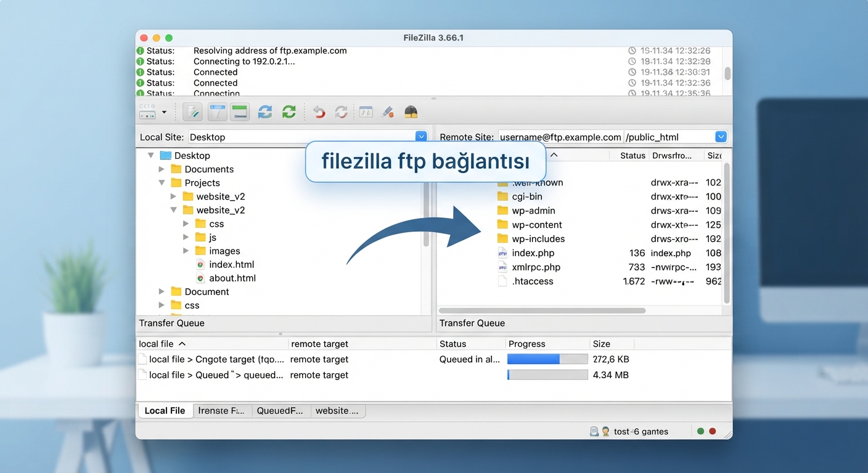This screenshot has height=473, width=868.
Task: Select the wp-admin folder icon
Action: (x=502, y=211)
